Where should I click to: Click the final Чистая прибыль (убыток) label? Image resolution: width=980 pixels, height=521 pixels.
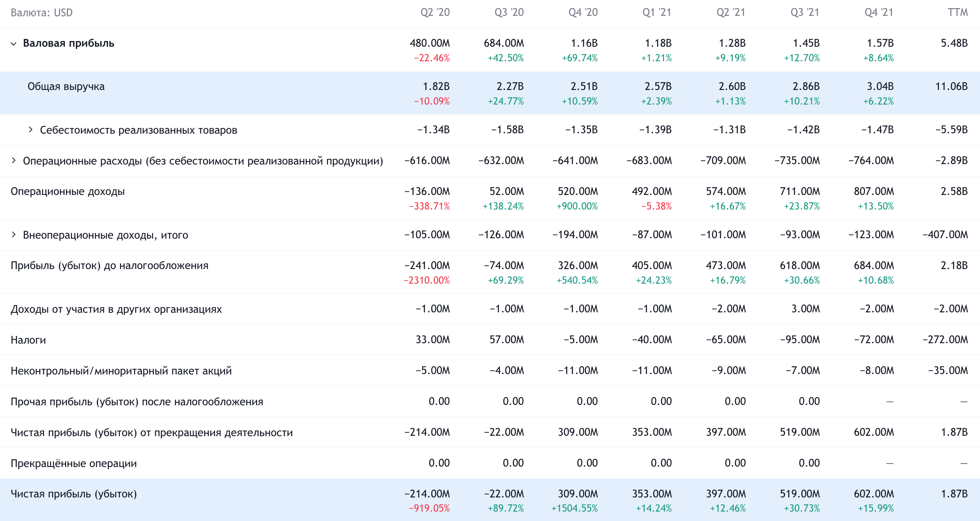[74, 494]
